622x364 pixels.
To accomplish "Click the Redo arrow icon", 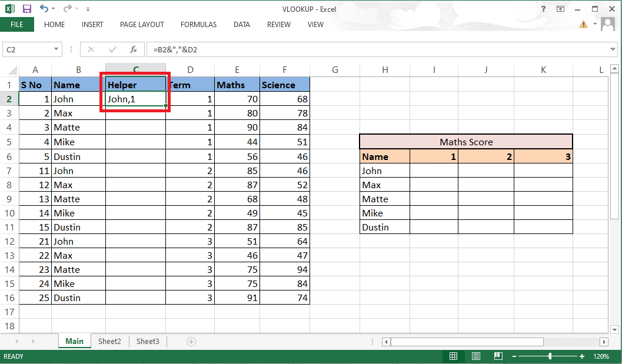I will point(68,8).
